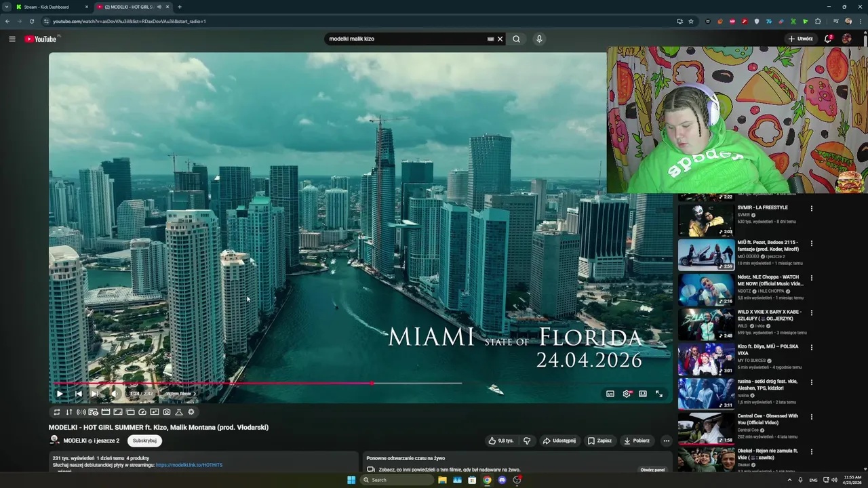Viewport: 868px width, 488px height.
Task: Dislike the video
Action: (x=527, y=441)
